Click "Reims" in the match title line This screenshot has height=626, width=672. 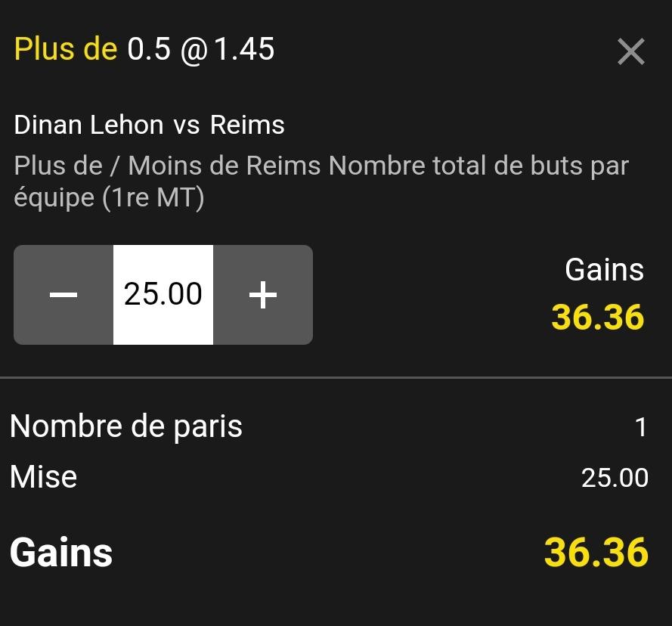tap(247, 125)
